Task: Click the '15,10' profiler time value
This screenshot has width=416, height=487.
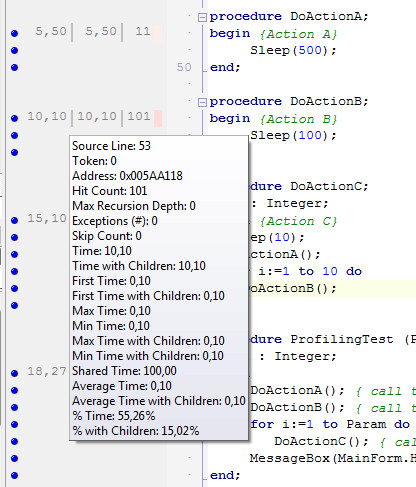Action: (x=47, y=219)
